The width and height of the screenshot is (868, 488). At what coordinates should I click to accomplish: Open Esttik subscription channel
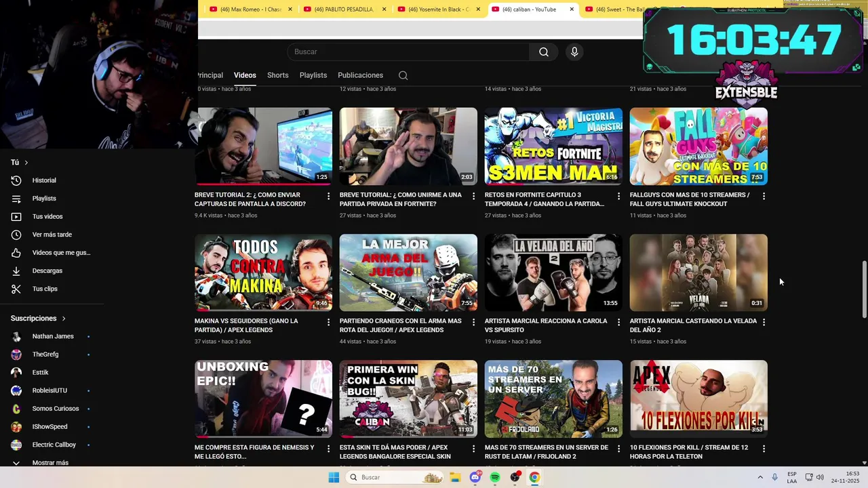point(41,373)
